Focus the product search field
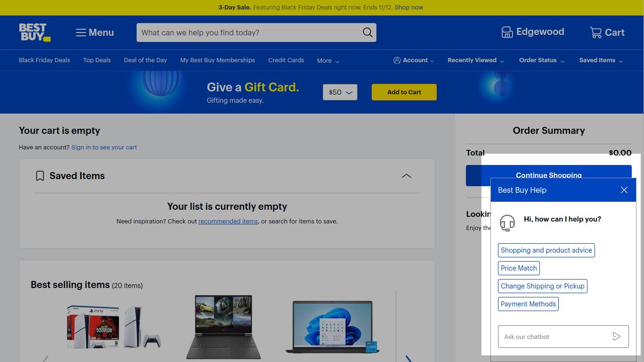 click(x=256, y=33)
